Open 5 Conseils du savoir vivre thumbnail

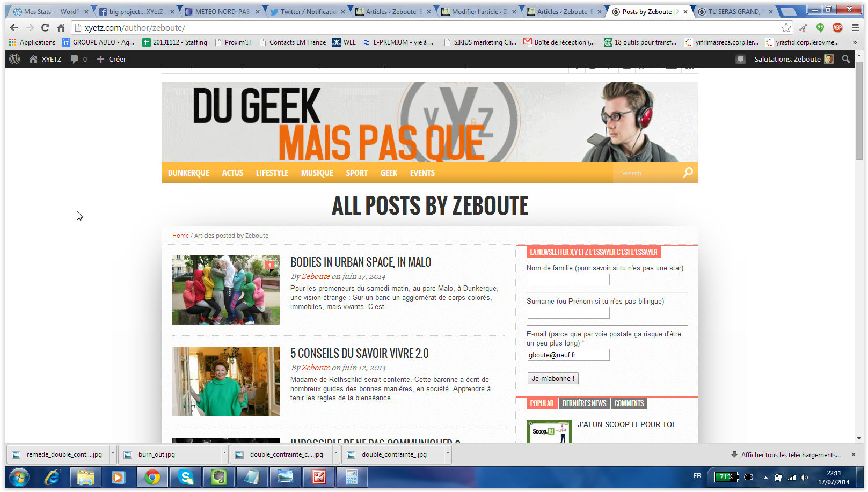click(226, 381)
